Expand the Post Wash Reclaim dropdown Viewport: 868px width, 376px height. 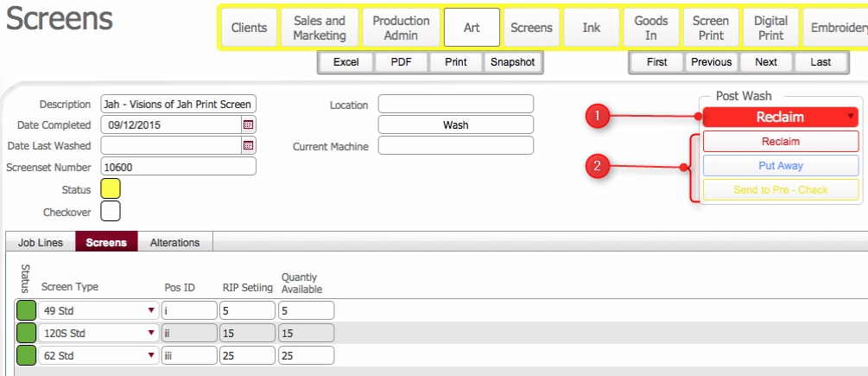[x=851, y=117]
